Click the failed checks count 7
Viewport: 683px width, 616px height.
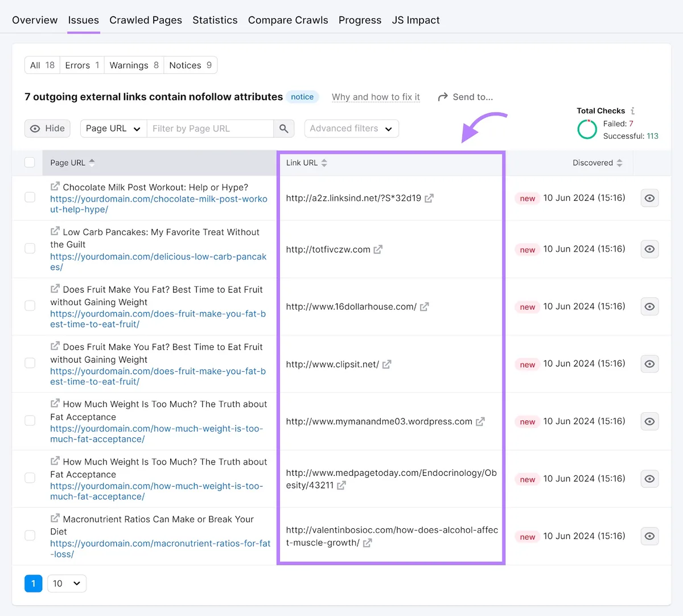coord(631,124)
